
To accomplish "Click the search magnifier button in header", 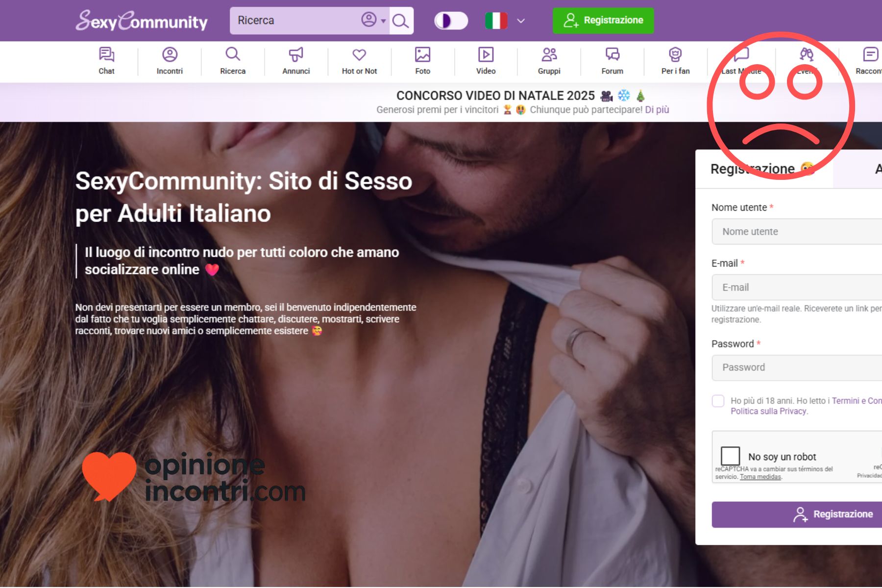I will pos(401,21).
